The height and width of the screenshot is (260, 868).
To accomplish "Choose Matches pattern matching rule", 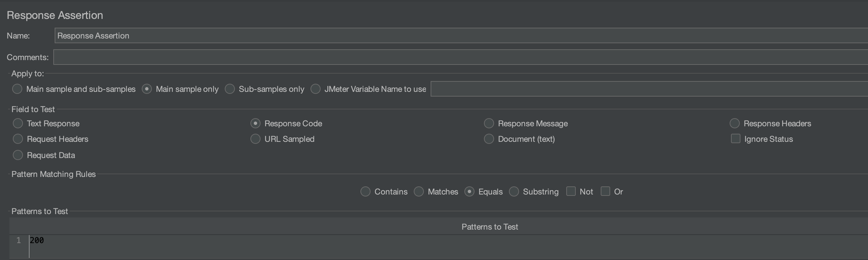I will coord(419,192).
